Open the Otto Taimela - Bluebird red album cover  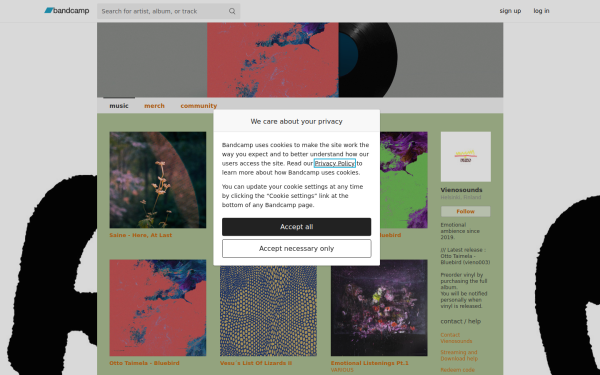click(x=158, y=308)
